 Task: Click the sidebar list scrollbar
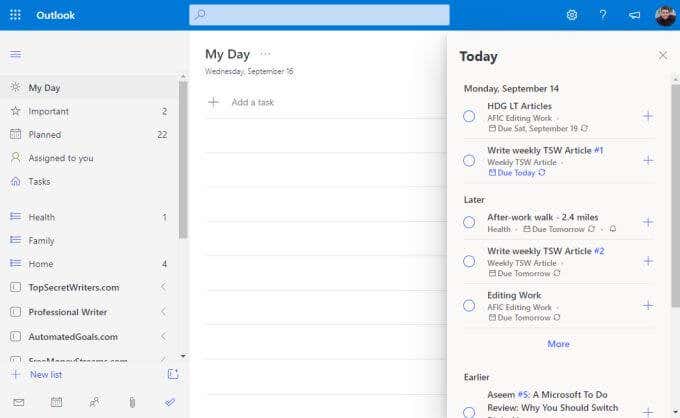[x=183, y=160]
